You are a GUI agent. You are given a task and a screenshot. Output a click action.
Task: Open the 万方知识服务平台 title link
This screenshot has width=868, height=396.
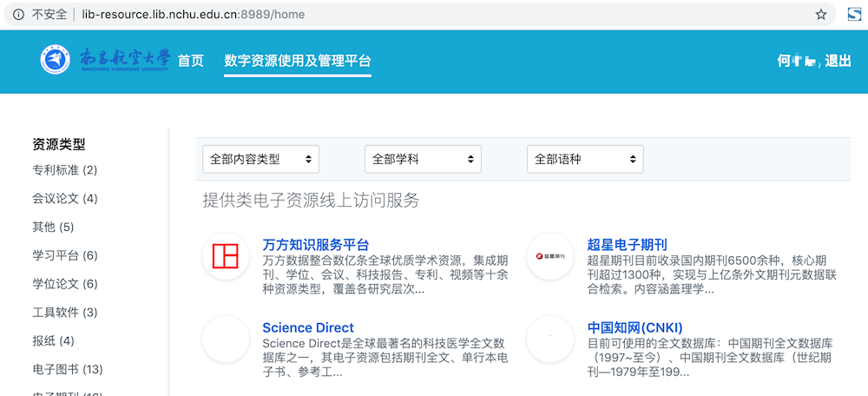click(x=316, y=245)
